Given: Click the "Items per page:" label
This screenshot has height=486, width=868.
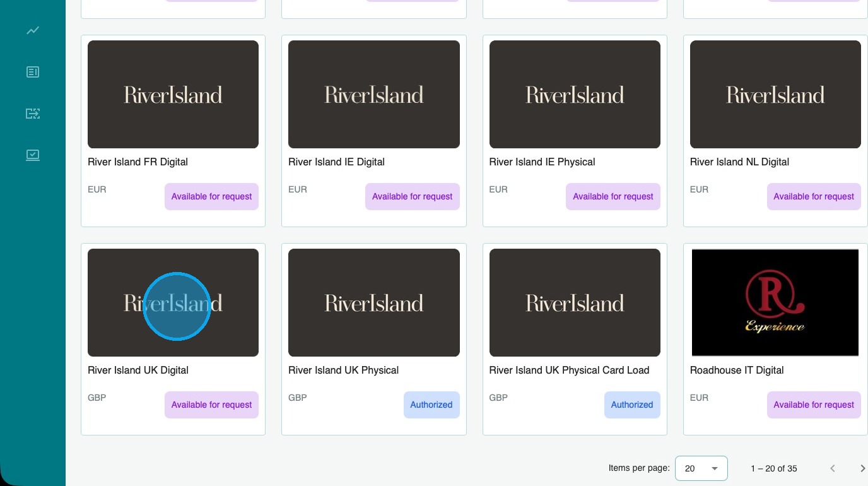Looking at the screenshot, I should point(639,468).
